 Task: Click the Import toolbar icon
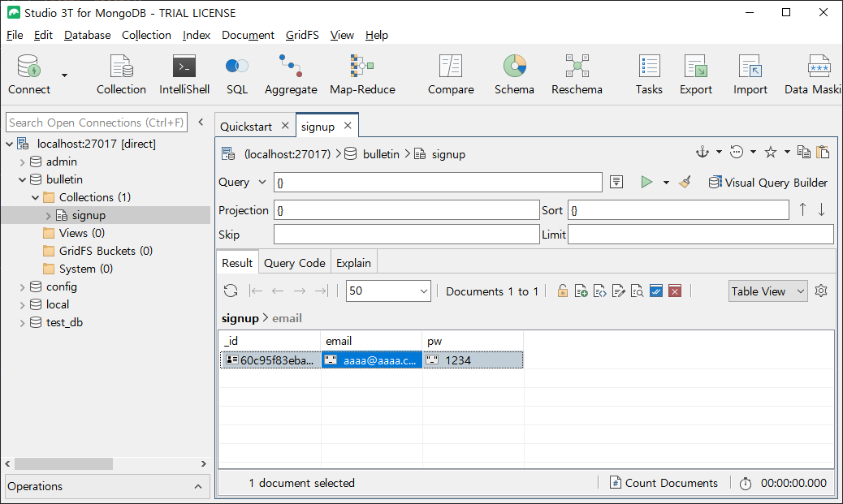[x=750, y=74]
